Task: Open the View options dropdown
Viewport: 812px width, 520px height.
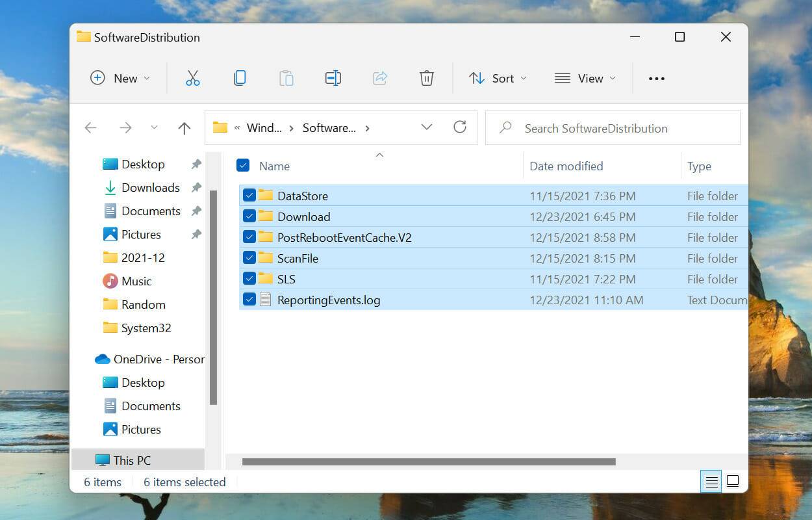Action: coord(585,78)
